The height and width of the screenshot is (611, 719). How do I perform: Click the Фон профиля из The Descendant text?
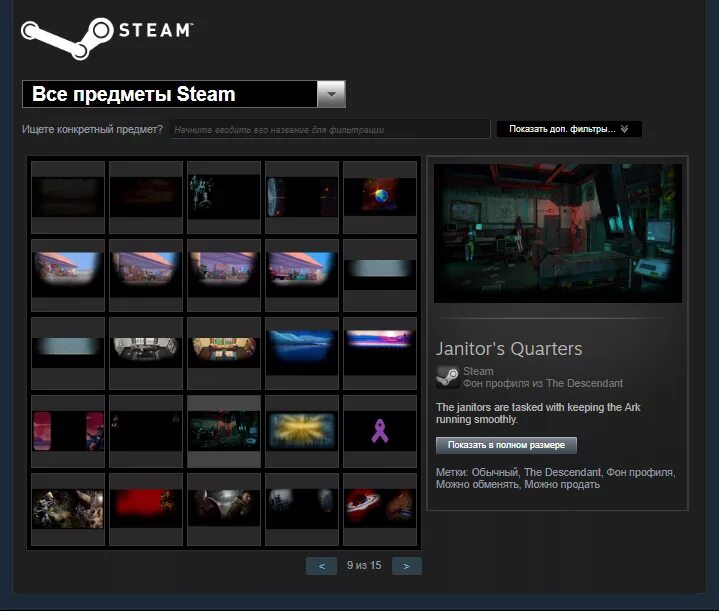pos(543,383)
